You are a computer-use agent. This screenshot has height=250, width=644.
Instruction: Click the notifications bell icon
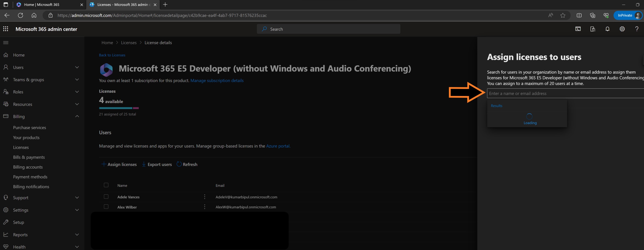coord(607,29)
